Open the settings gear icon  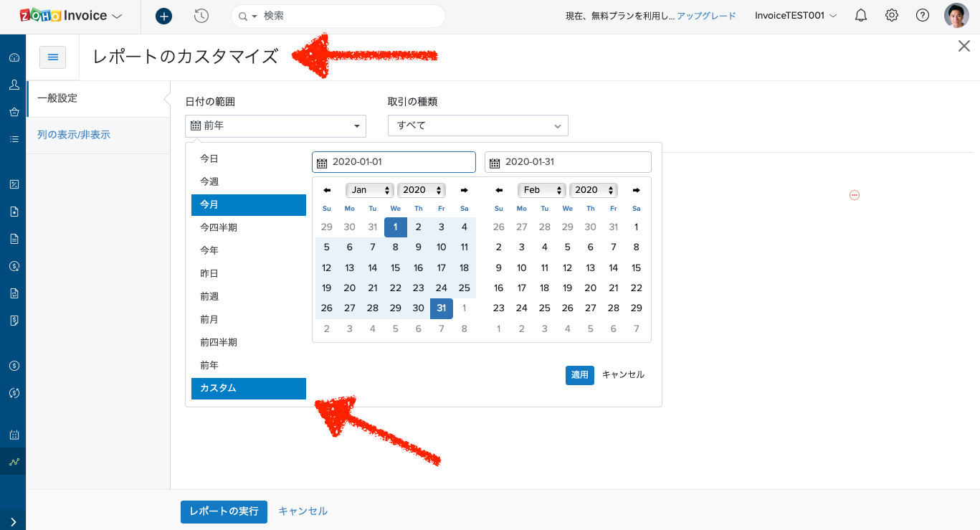click(892, 15)
